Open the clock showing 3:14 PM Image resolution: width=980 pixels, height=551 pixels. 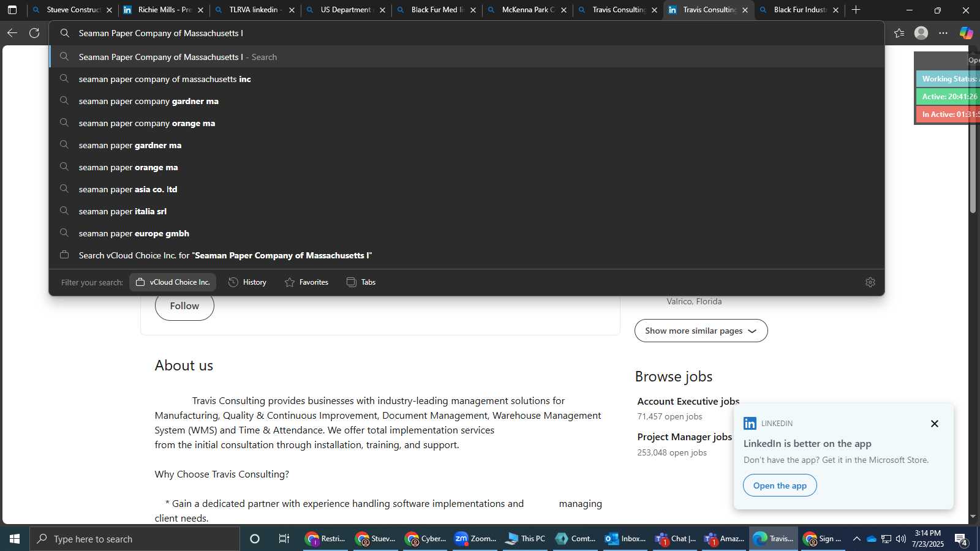(927, 539)
